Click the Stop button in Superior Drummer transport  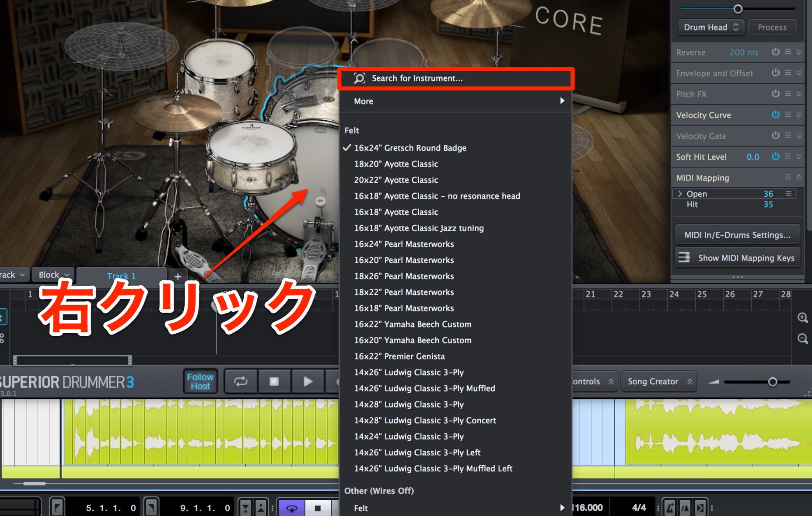point(274,381)
